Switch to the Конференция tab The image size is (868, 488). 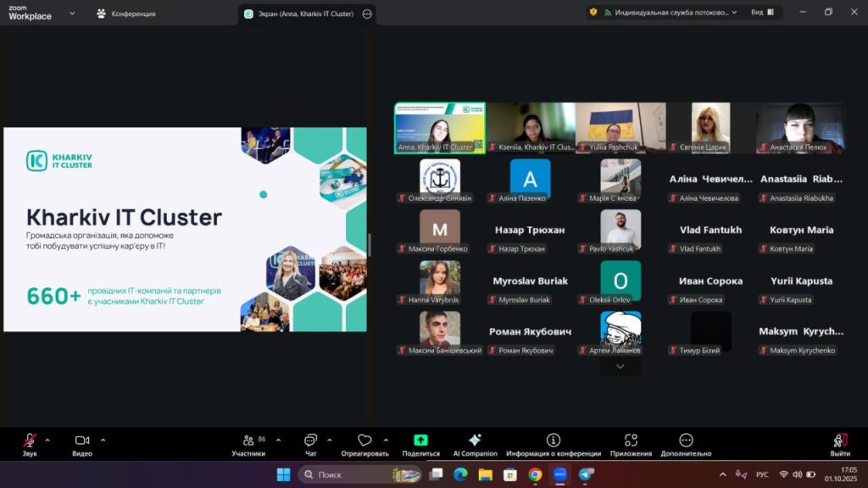126,14
